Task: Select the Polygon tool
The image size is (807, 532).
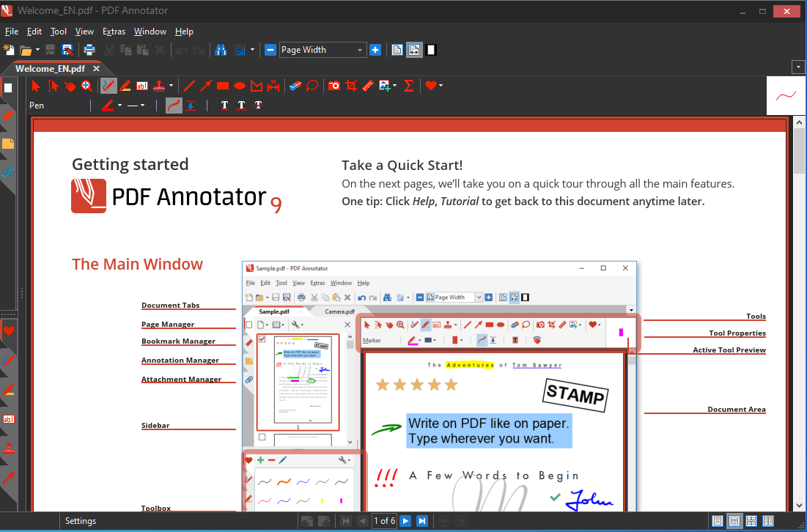Action: point(257,86)
